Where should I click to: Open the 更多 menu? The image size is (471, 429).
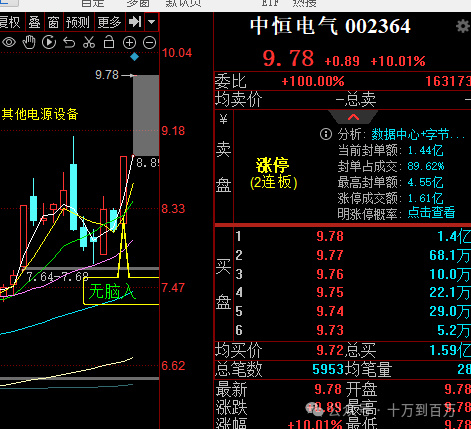click(109, 23)
